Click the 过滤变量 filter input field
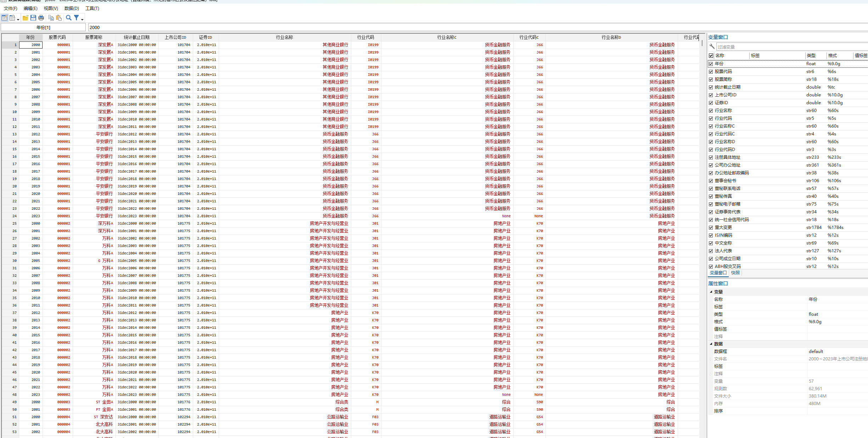This screenshot has width=868, height=438. pyautogui.click(x=780, y=47)
